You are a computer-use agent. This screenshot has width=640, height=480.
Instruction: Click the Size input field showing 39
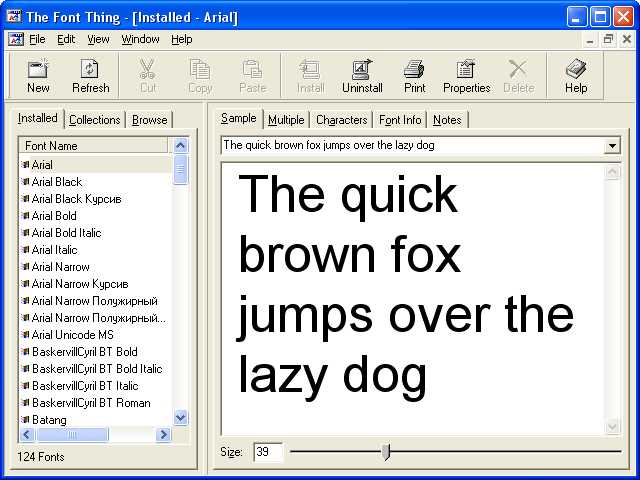pyautogui.click(x=268, y=452)
